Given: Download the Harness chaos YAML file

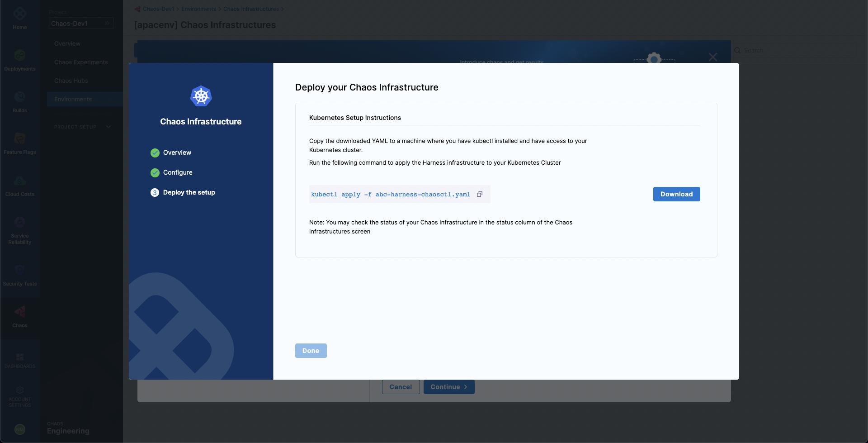Looking at the screenshot, I should coord(676,194).
